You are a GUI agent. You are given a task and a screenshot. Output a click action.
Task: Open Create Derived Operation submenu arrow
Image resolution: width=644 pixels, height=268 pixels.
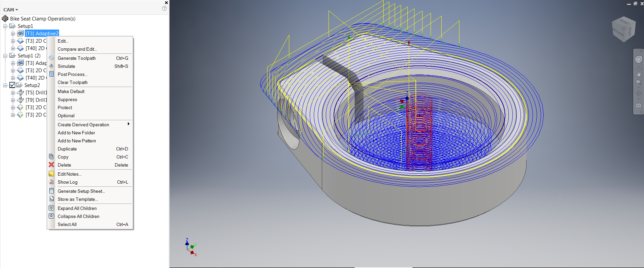[129, 124]
